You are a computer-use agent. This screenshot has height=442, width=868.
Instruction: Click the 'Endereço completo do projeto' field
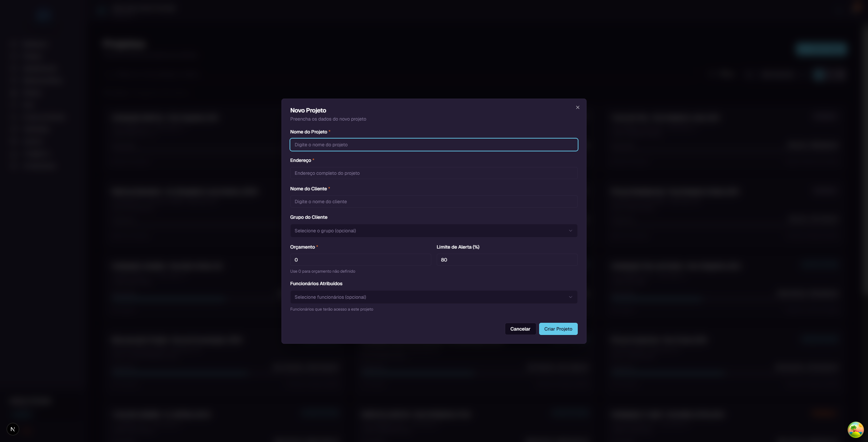(434, 173)
